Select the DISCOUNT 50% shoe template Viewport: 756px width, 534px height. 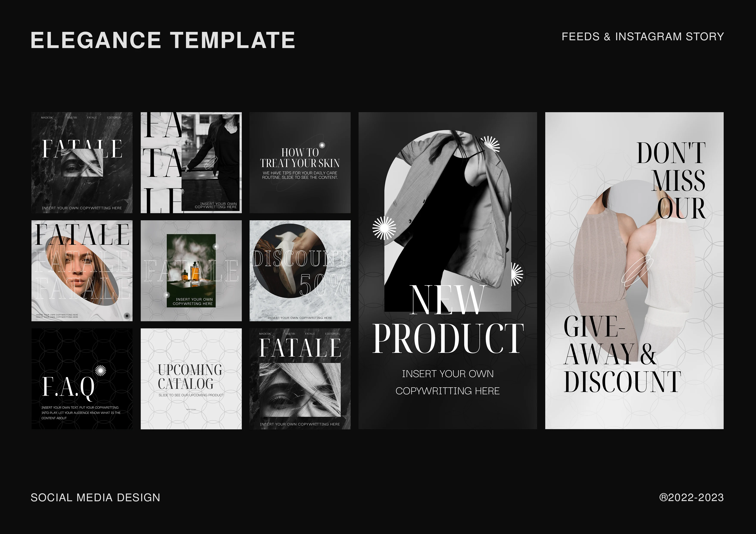coord(300,270)
